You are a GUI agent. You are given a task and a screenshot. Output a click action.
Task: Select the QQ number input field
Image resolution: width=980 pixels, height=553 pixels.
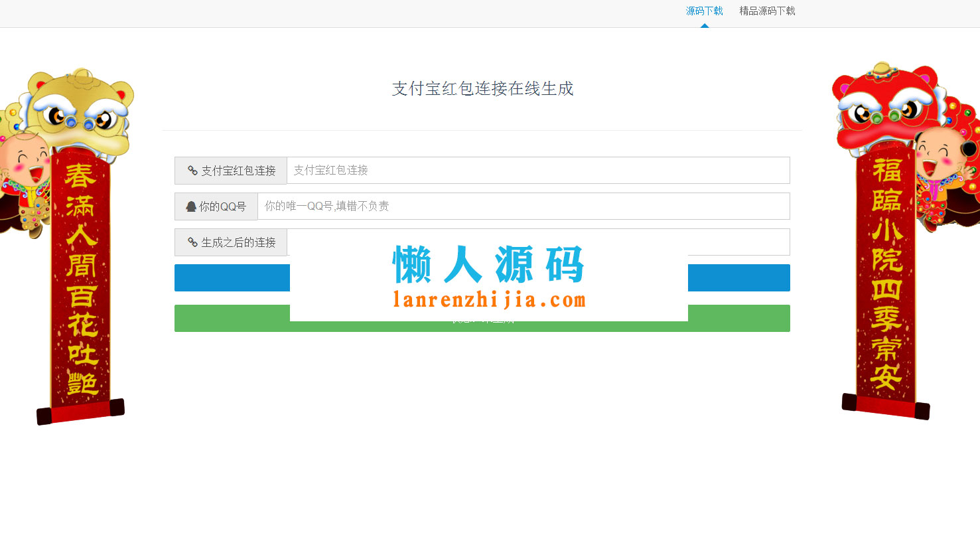pos(524,206)
